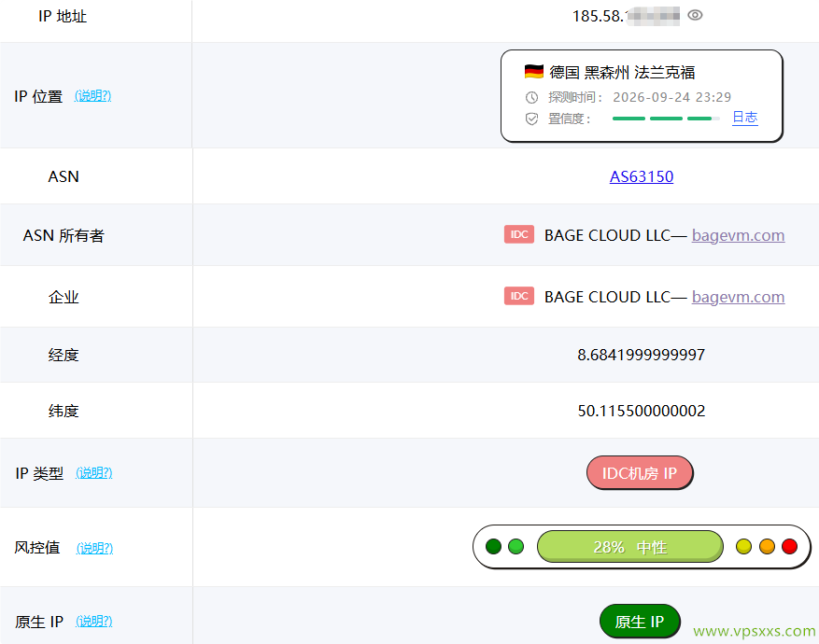819x644 pixels.
Task: Click the green 置信度 confidence bar
Action: [666, 119]
